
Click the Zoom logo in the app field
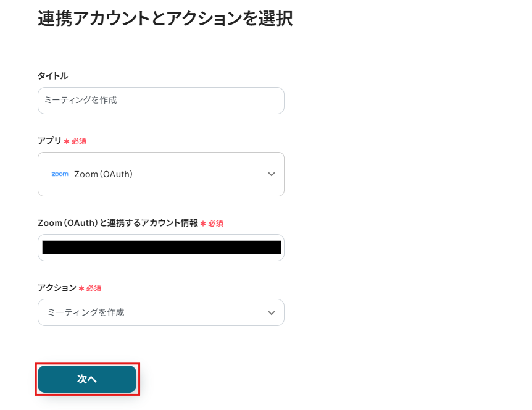60,174
